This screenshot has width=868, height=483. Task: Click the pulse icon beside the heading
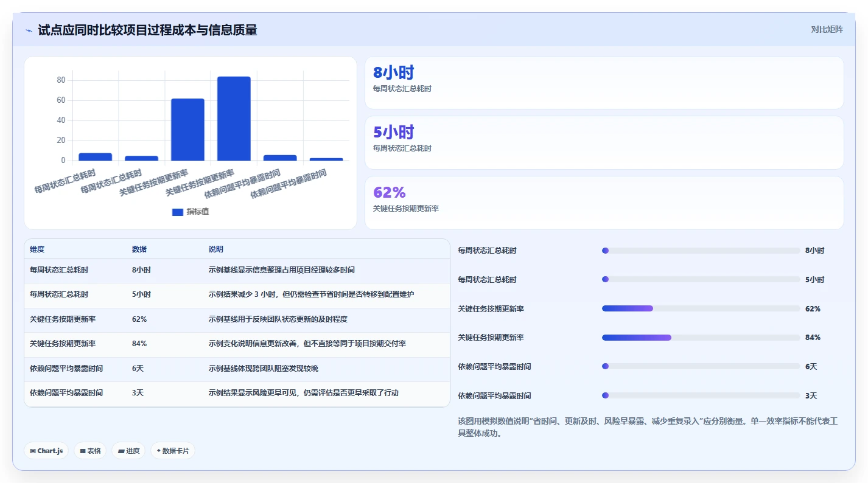click(29, 30)
